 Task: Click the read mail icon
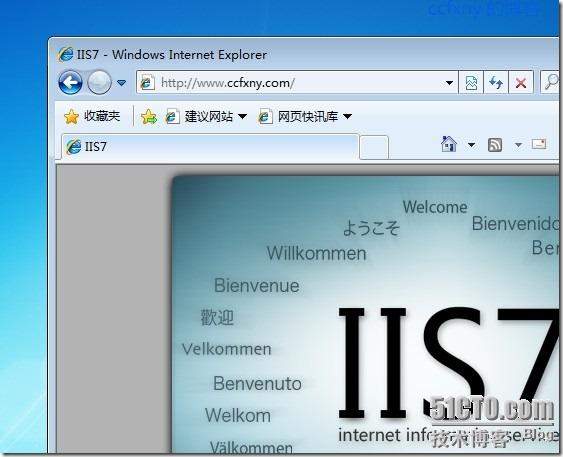pyautogui.click(x=539, y=144)
